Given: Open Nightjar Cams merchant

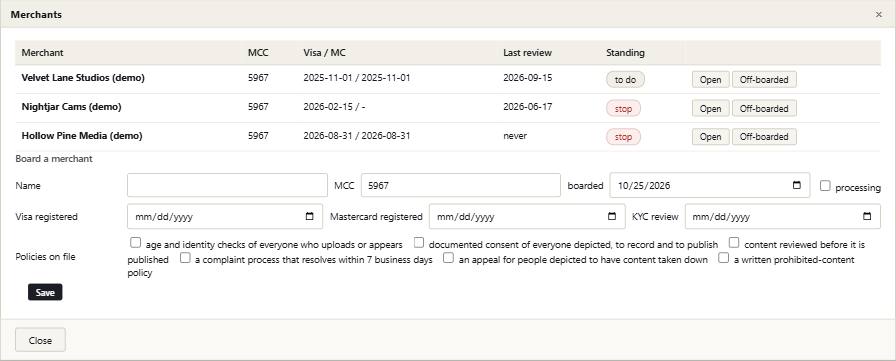Looking at the screenshot, I should point(710,108).
